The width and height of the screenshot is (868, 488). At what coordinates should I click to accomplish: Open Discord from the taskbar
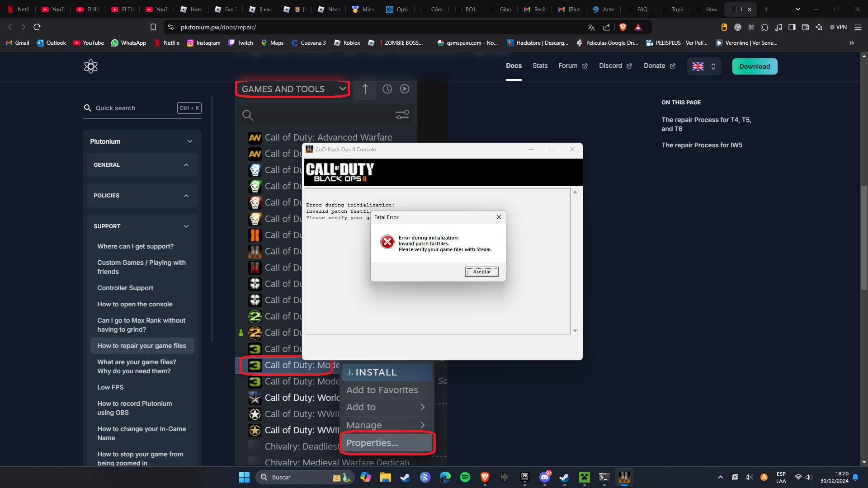click(545, 477)
